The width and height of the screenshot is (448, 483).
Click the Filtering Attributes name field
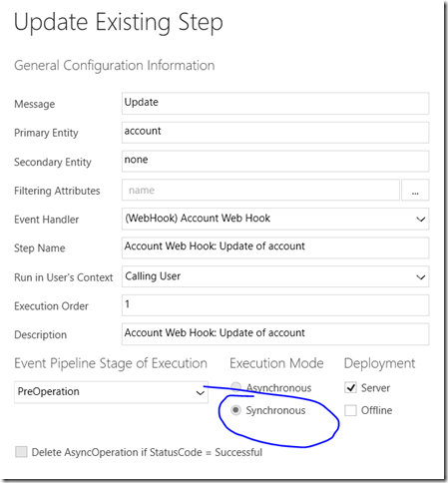pyautogui.click(x=260, y=191)
